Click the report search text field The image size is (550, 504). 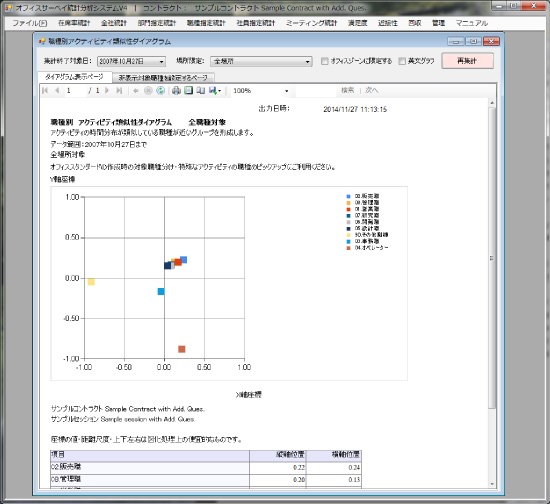316,91
